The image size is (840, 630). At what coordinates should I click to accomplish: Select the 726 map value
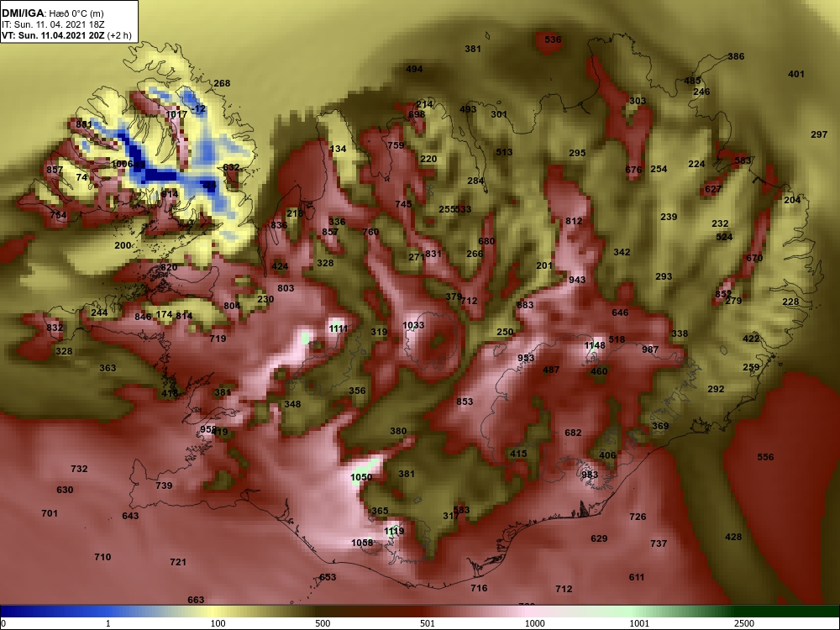coord(638,517)
